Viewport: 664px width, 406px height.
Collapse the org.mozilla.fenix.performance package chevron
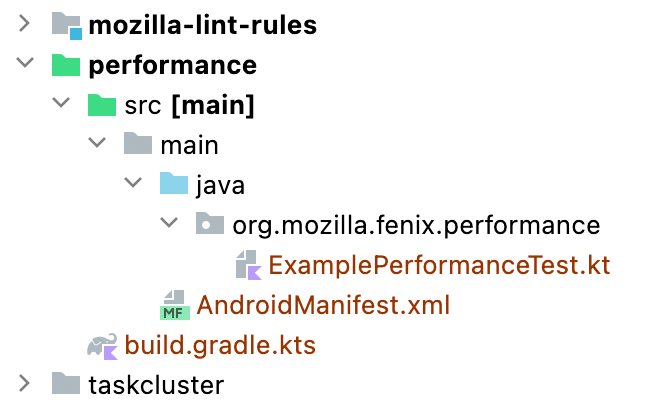[169, 225]
